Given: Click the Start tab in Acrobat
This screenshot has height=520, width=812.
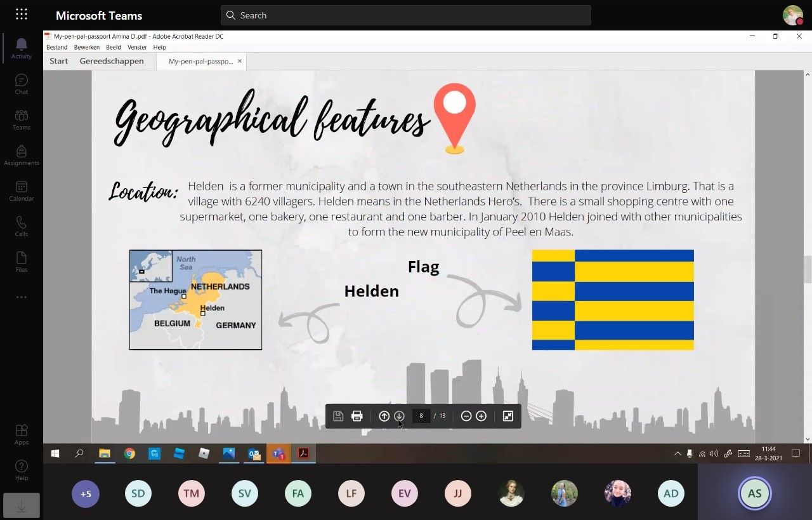Looking at the screenshot, I should point(58,61).
